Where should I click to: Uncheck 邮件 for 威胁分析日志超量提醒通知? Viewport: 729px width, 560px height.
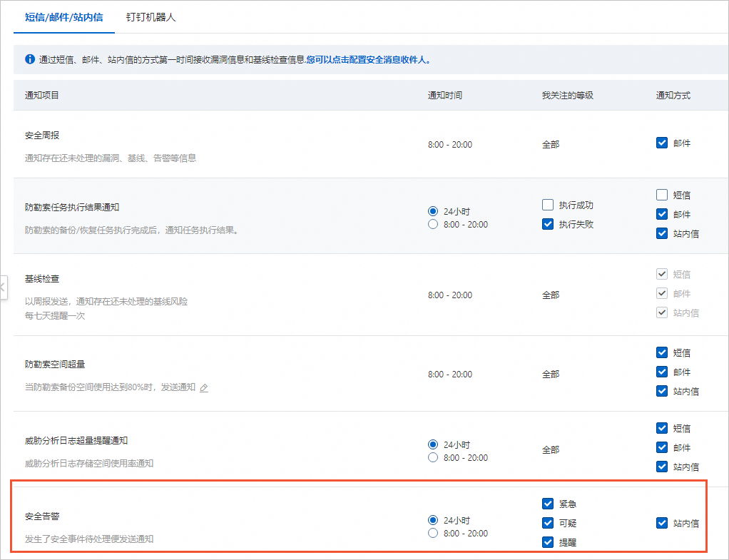point(662,447)
